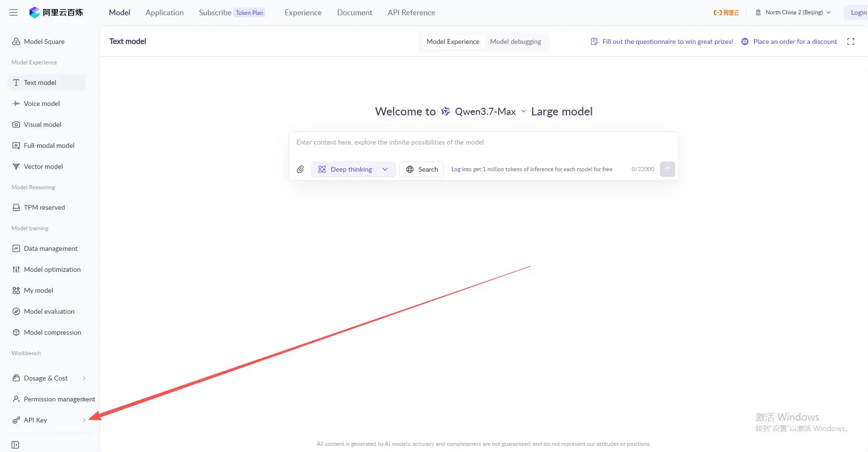Collapse the sidebar with the bottom panel icon
This screenshot has height=452, width=868.
[15, 445]
